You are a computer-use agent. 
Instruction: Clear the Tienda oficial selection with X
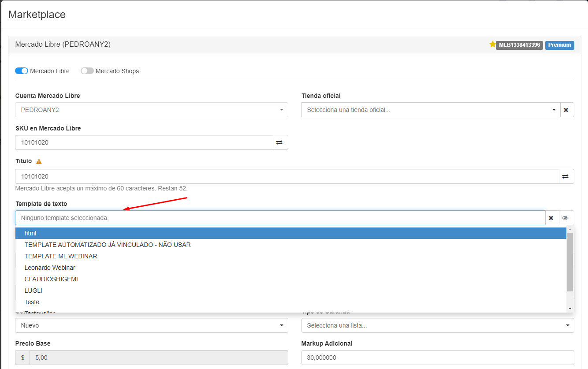(x=567, y=110)
